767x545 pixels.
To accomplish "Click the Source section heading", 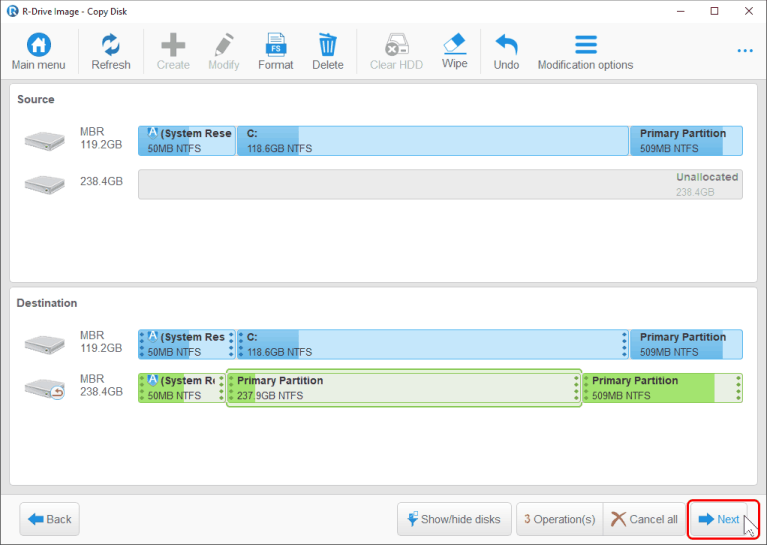I will click(36, 99).
